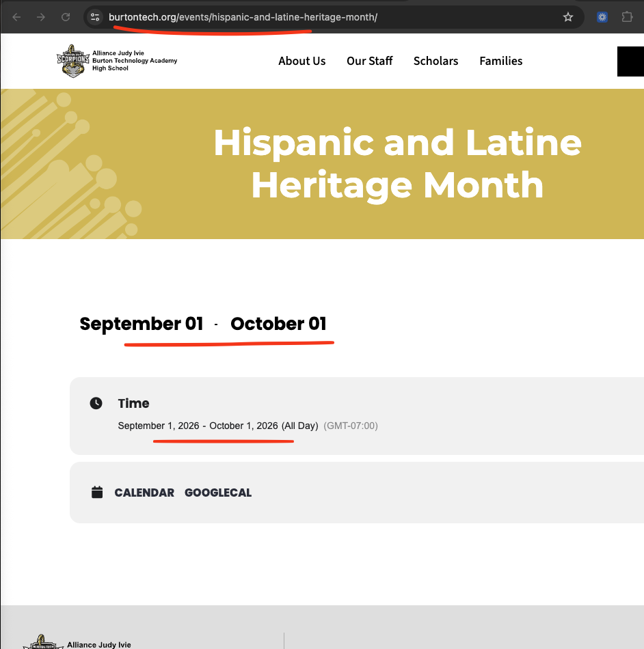
Task: Add event via the GOOGLECAL link
Action: [x=218, y=493]
